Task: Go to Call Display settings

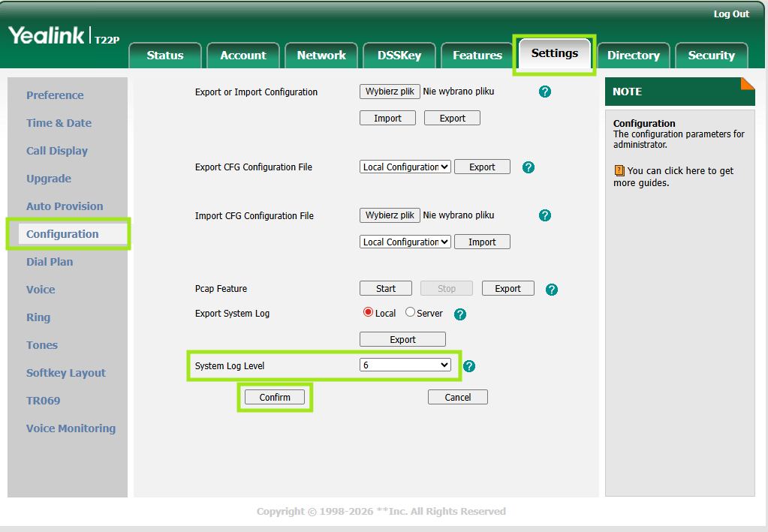Action: pos(57,151)
